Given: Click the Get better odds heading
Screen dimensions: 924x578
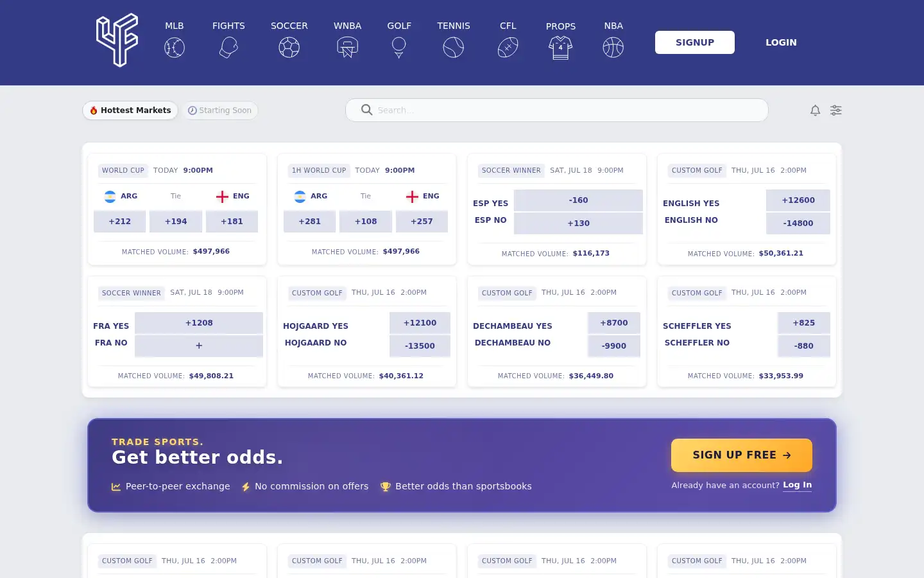Looking at the screenshot, I should pyautogui.click(x=198, y=457).
